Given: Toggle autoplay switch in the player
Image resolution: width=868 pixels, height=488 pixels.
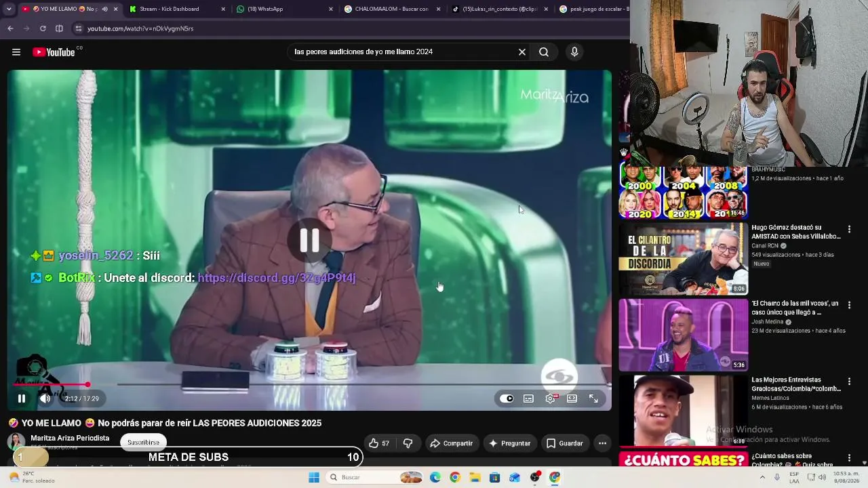Looking at the screenshot, I should tap(507, 399).
